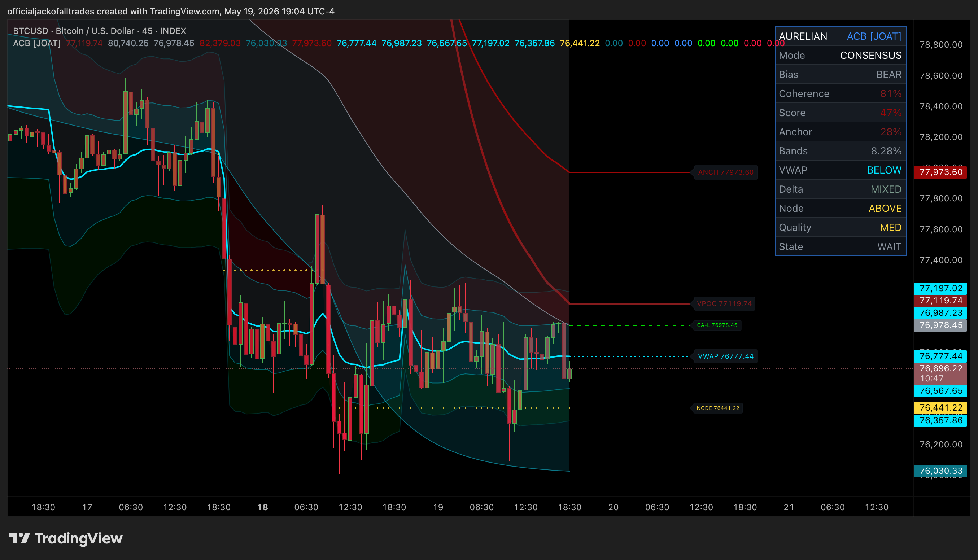978x560 pixels.
Task: Select the AURELIAN header cell in the table
Action: (804, 36)
